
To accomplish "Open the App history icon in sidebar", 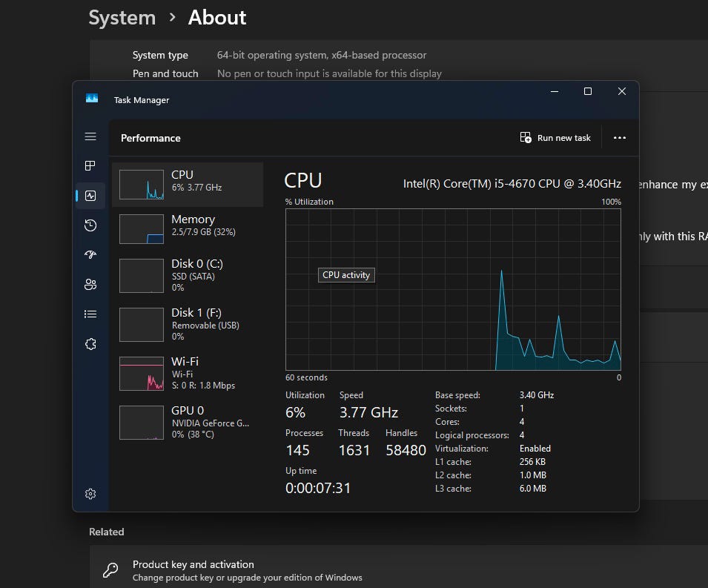I will tap(90, 225).
